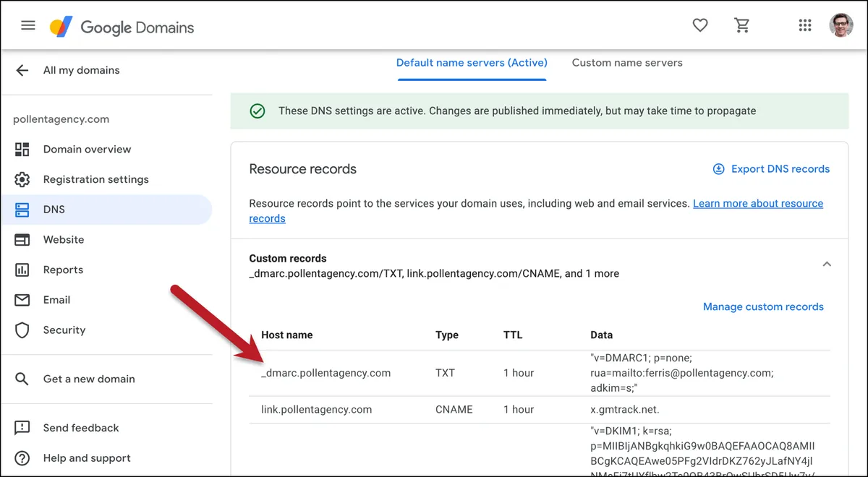This screenshot has width=868, height=477.
Task: Switch to Default name servers tab
Action: 472,63
